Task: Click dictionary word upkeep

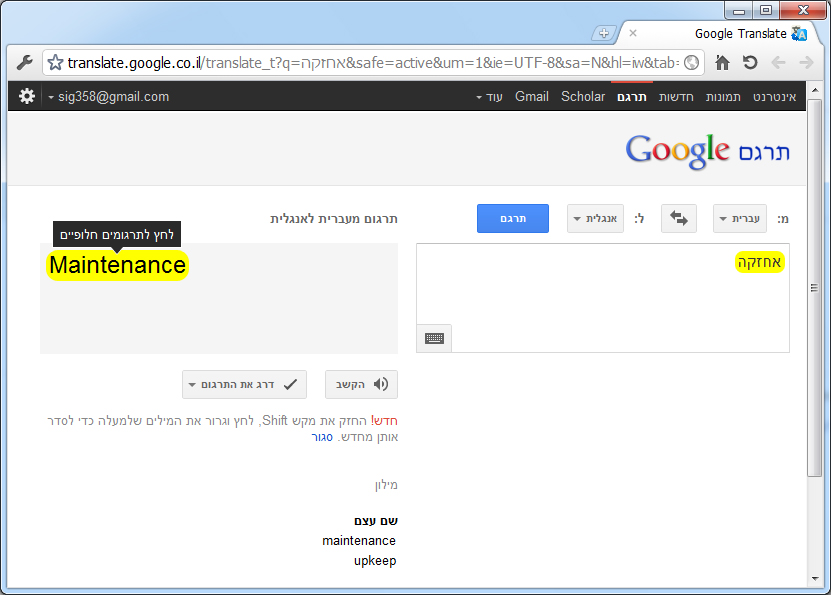Action: click(x=375, y=561)
